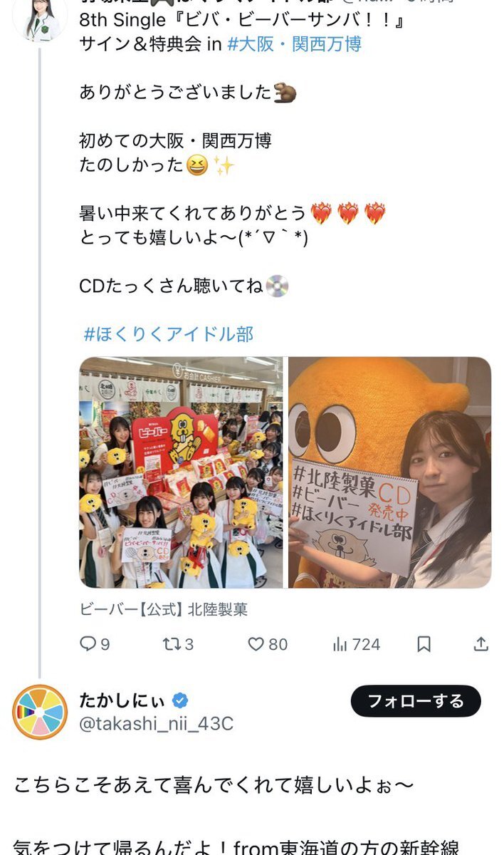Bookmark the tweet with the bookmark icon
This screenshot has height=855, width=504.
(424, 644)
